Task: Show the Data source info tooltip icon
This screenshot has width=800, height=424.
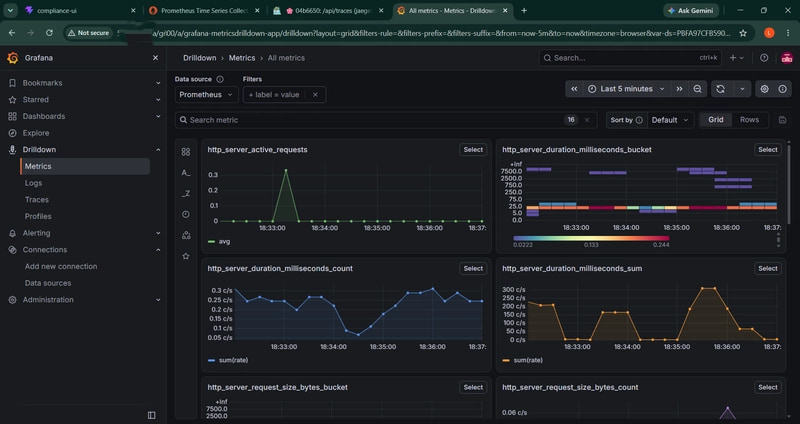Action: point(220,79)
